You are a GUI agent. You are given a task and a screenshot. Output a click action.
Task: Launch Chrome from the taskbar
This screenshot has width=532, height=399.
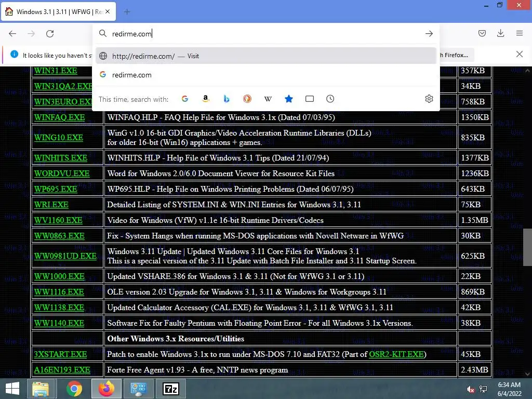(74, 389)
